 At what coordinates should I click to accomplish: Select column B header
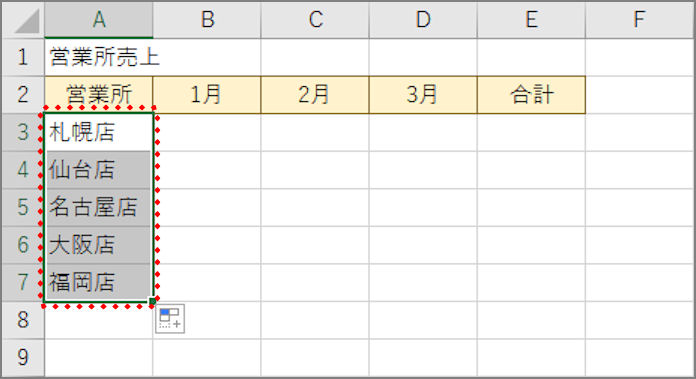(207, 20)
